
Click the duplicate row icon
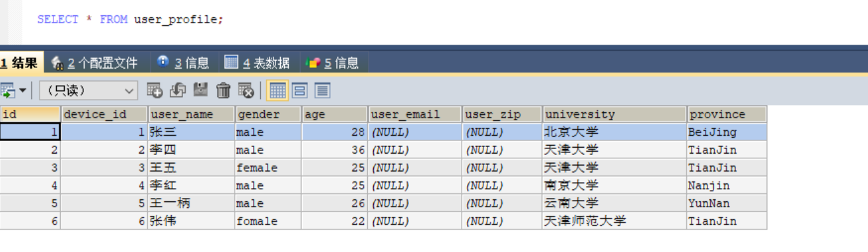(x=178, y=90)
